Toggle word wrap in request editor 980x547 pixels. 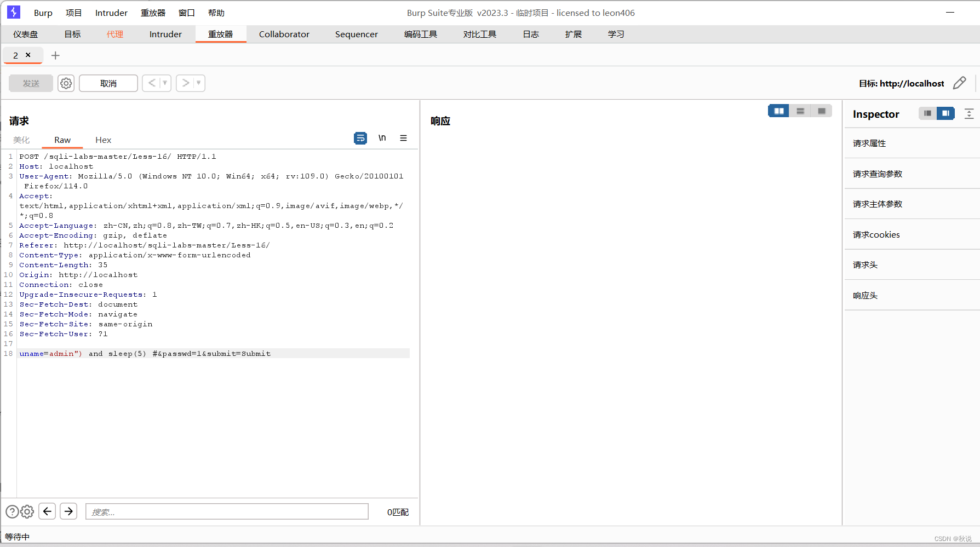[360, 138]
